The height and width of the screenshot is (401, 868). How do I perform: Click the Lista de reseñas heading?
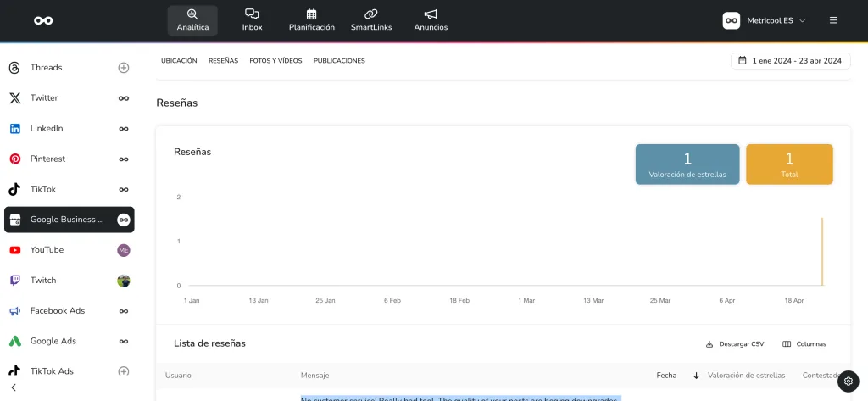(210, 343)
